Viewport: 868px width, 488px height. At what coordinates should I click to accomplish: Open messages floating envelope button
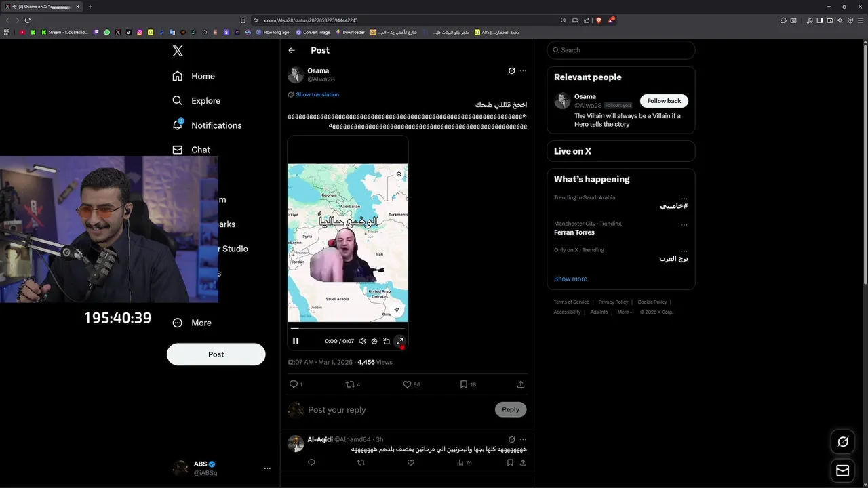843,470
